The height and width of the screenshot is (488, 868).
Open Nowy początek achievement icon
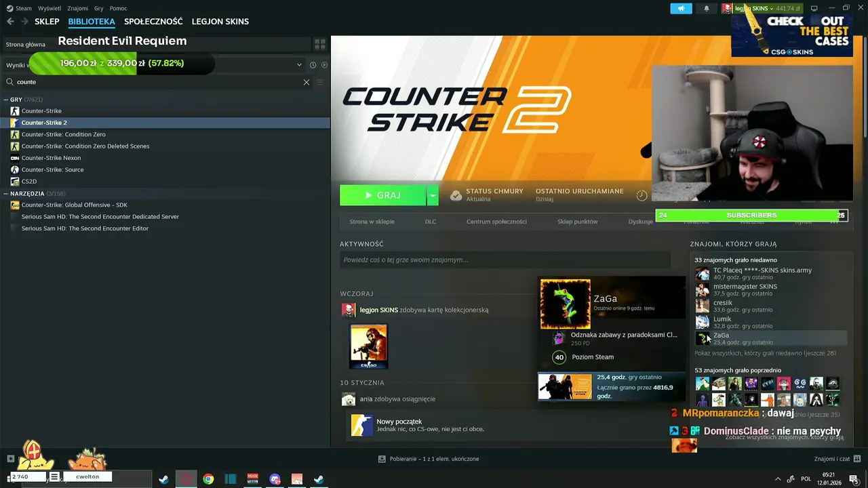[361, 425]
